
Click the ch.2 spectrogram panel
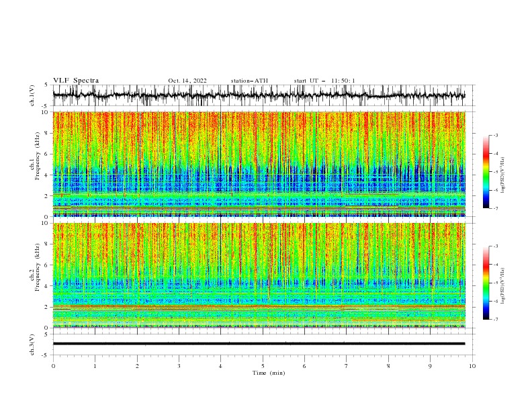pyautogui.click(x=259, y=275)
